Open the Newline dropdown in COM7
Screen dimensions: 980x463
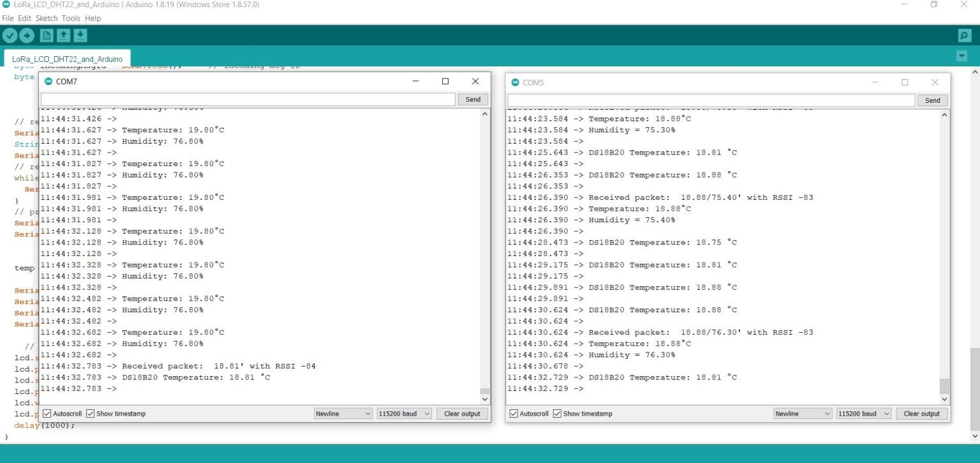coord(343,414)
